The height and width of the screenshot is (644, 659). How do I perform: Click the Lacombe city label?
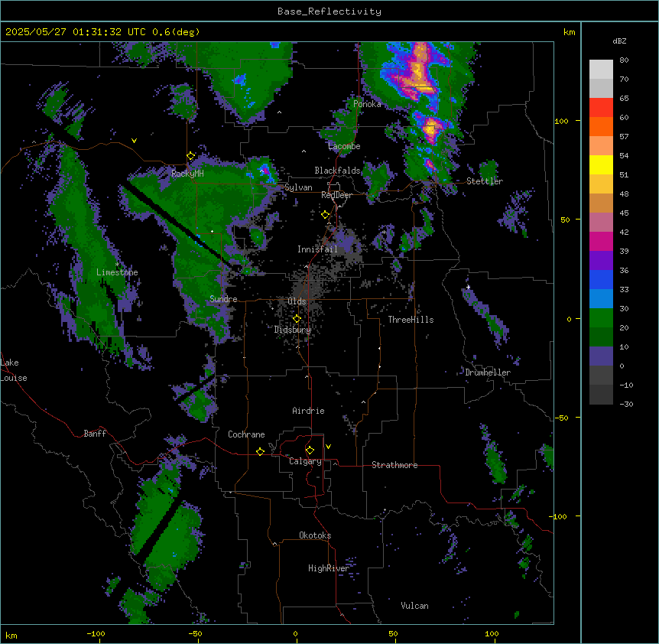point(344,146)
